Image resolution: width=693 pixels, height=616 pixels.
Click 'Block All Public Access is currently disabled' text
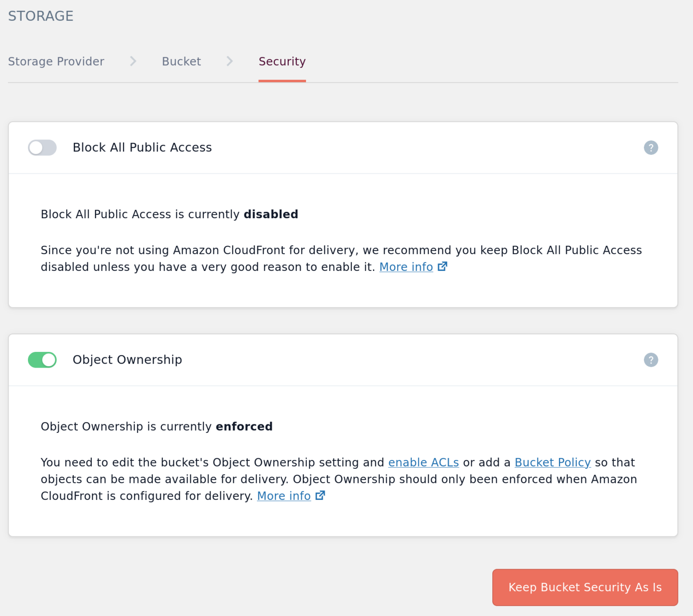pyautogui.click(x=169, y=214)
